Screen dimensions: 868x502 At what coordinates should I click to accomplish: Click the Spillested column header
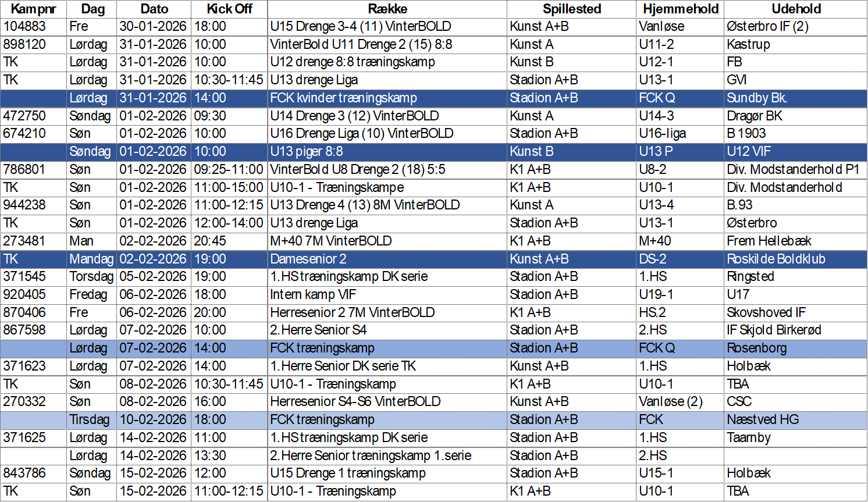[x=571, y=9]
